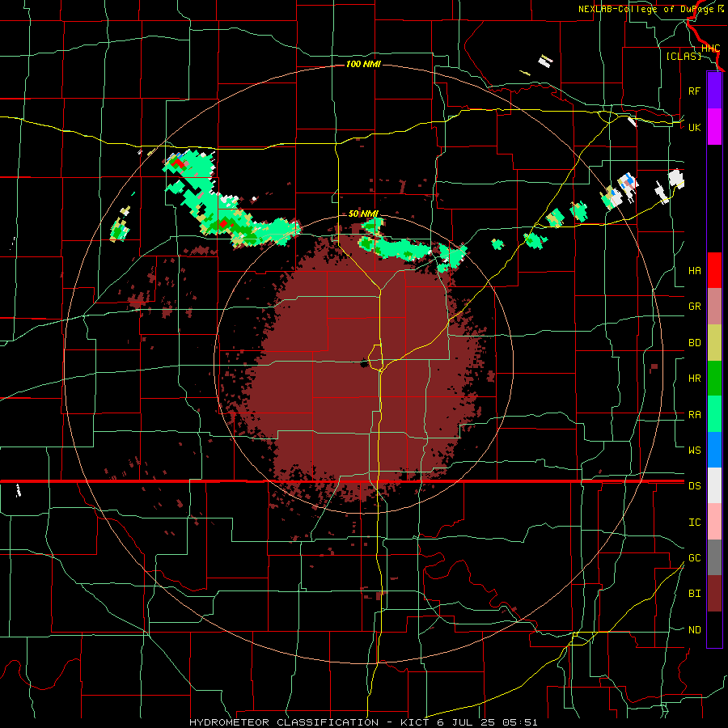
Task: Click the BI legend label
Action: pyautogui.click(x=694, y=594)
